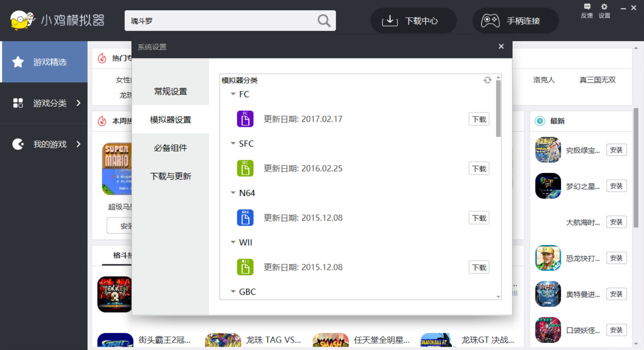Collapse the SFC emulator category
644x350 pixels.
(233, 144)
